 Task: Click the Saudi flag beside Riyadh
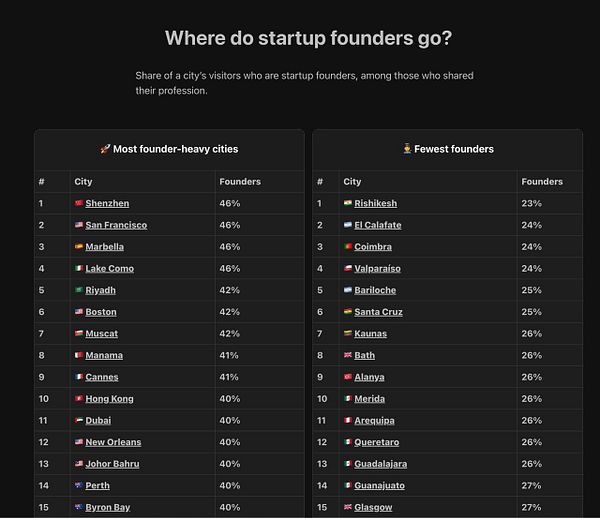pos(79,290)
